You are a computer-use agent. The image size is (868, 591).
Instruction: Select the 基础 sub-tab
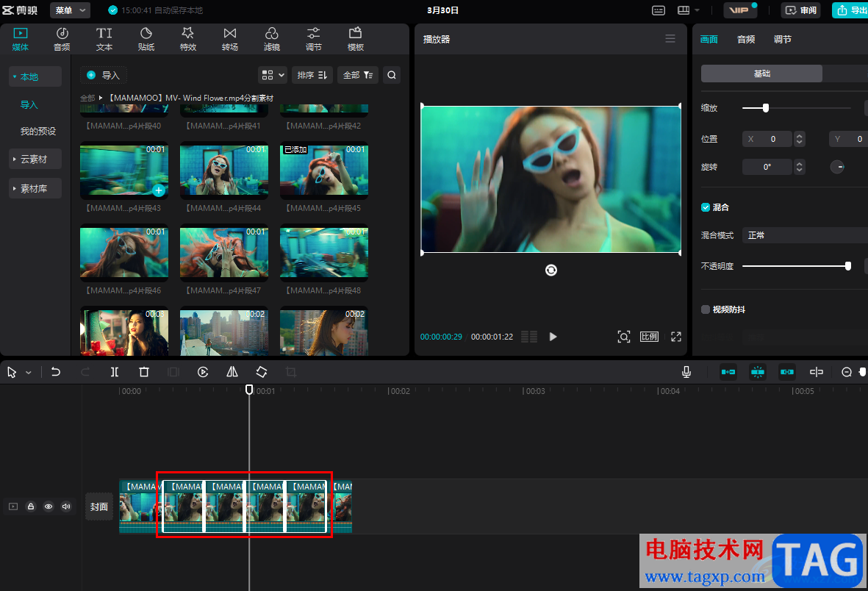(x=761, y=74)
